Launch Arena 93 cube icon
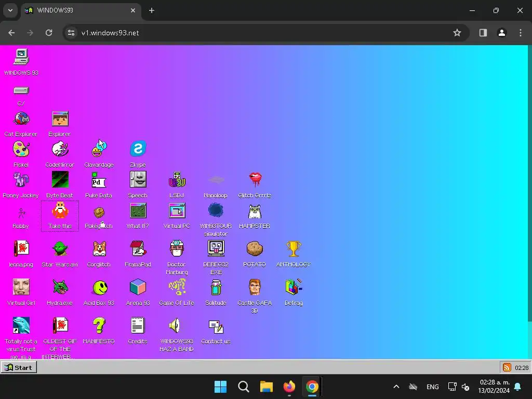Viewport: 532px width, 399px height. click(x=138, y=287)
